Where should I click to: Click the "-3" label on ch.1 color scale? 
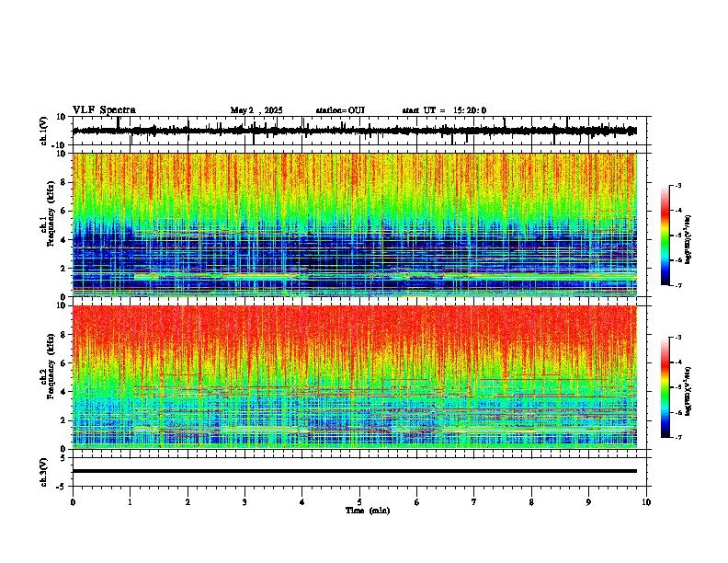click(x=677, y=185)
